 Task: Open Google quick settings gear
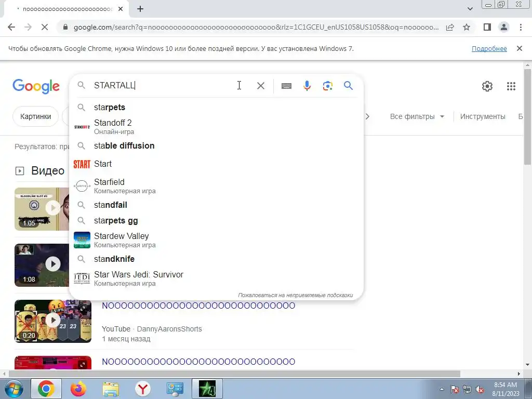[x=487, y=86]
